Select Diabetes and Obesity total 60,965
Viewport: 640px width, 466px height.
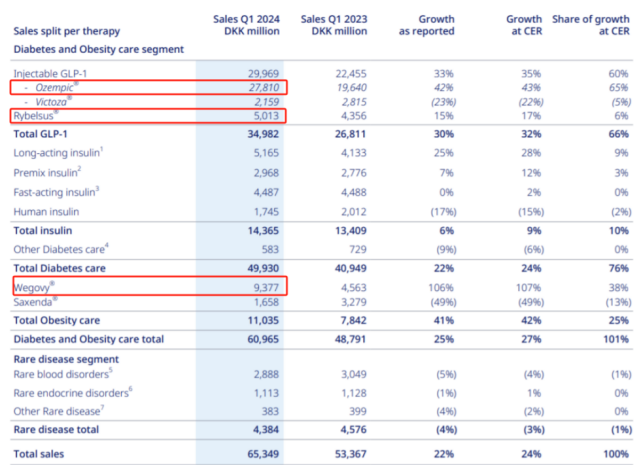click(x=263, y=340)
